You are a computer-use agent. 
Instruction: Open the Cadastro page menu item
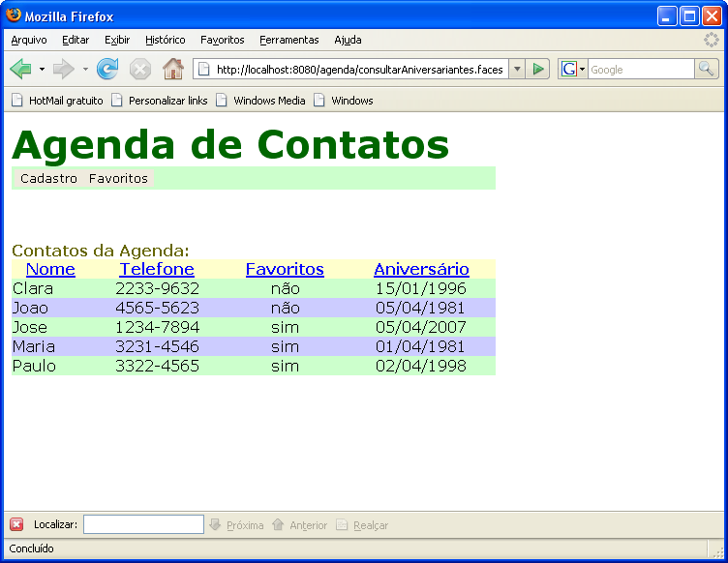48,179
